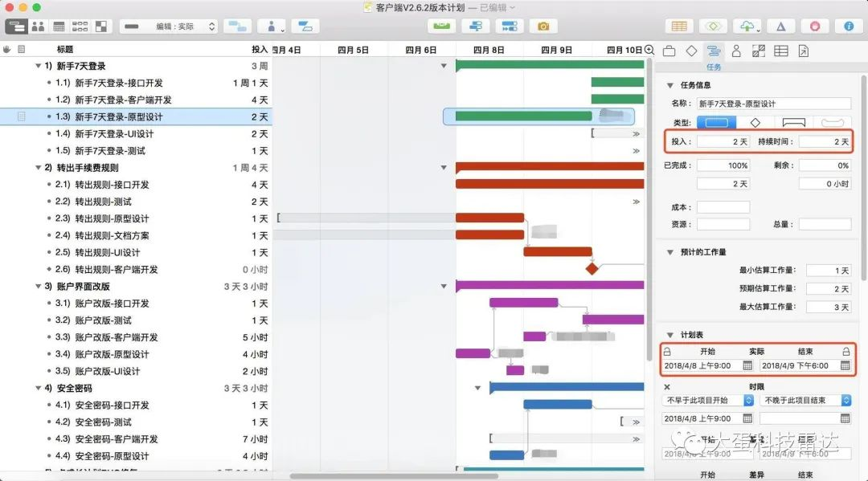Set task type to group bracket

[794, 122]
